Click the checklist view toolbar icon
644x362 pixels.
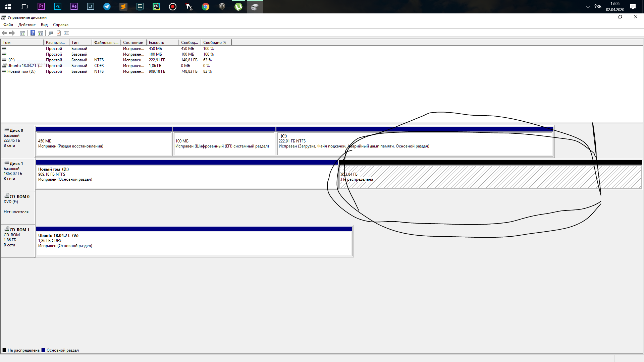click(x=66, y=33)
